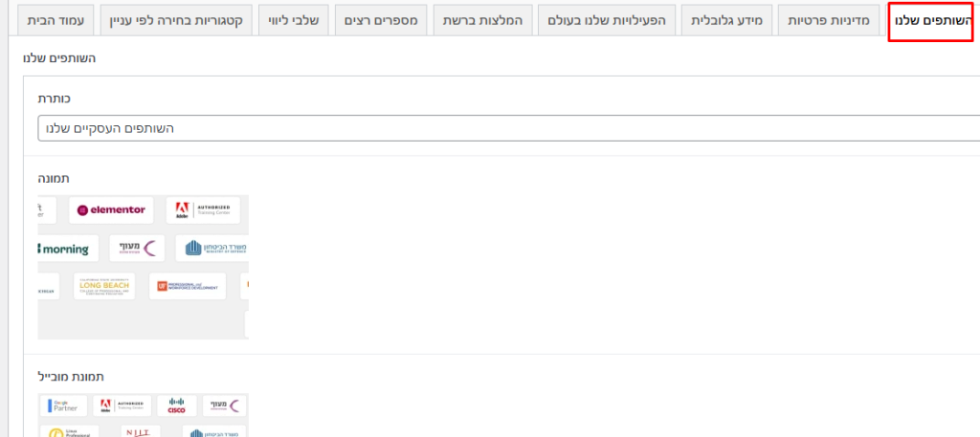The width and height of the screenshot is (980, 437).
Task: Click the Cisco logo in mobile image
Action: (176, 405)
